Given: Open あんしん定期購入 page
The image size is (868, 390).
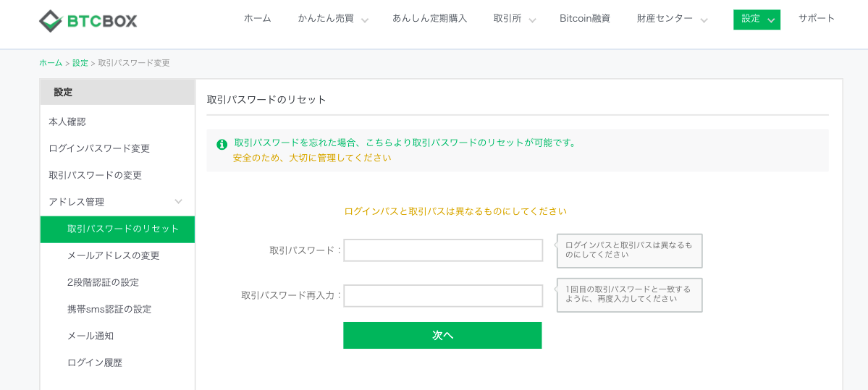Looking at the screenshot, I should tap(429, 18).
